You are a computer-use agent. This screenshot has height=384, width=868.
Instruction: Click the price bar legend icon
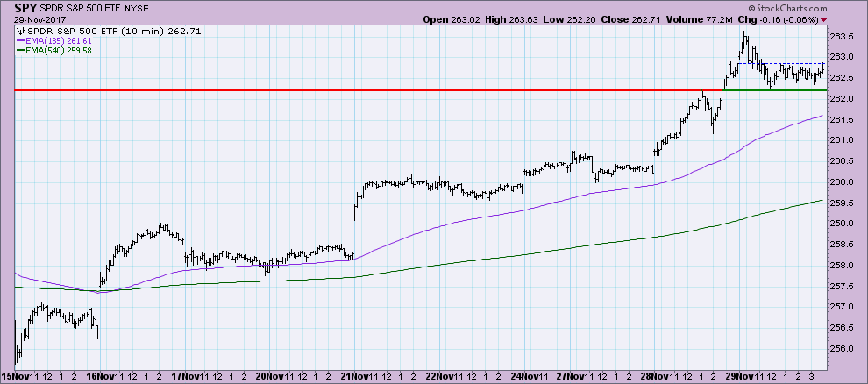22,31
